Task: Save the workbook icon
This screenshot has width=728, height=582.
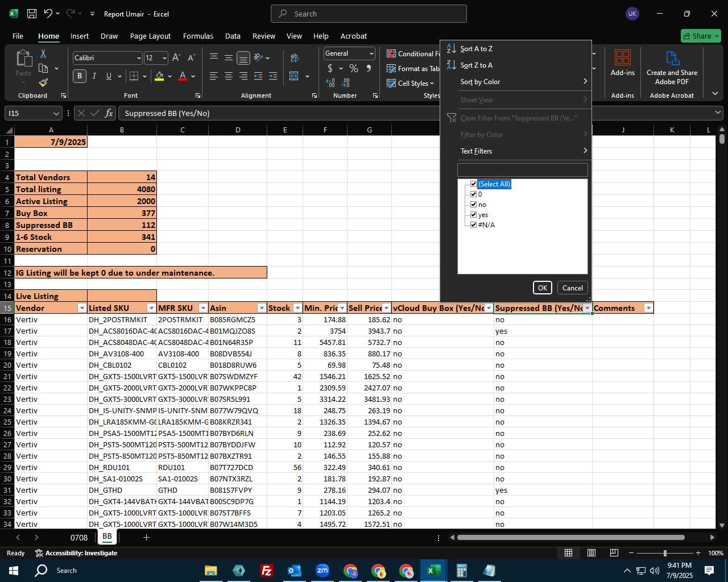Action: pyautogui.click(x=32, y=14)
